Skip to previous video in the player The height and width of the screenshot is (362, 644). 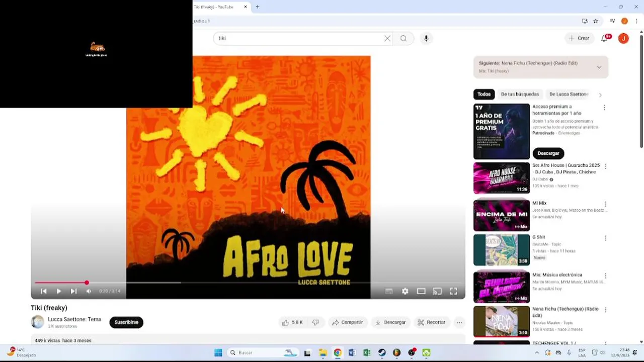(x=44, y=291)
